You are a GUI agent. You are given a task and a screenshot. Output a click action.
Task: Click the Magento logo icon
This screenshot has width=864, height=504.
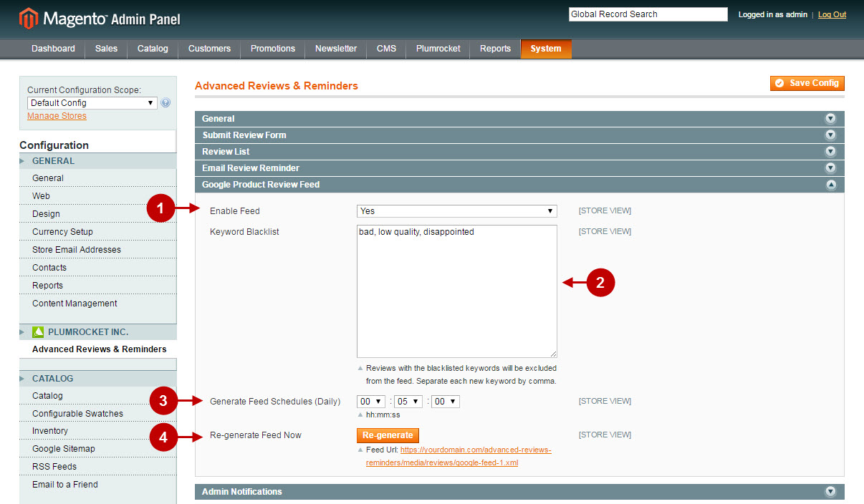[x=28, y=19]
